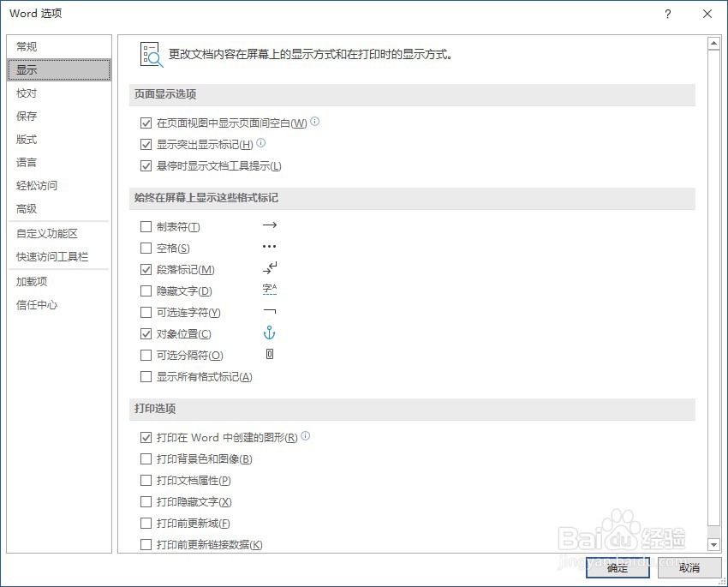Click the spaces dots icon beside 空格

coord(270,247)
